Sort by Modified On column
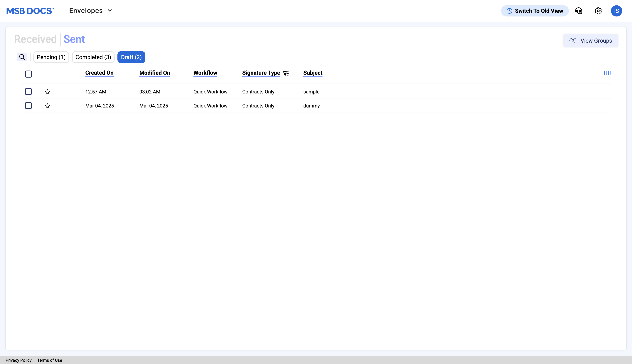The image size is (632, 364). pyautogui.click(x=154, y=73)
